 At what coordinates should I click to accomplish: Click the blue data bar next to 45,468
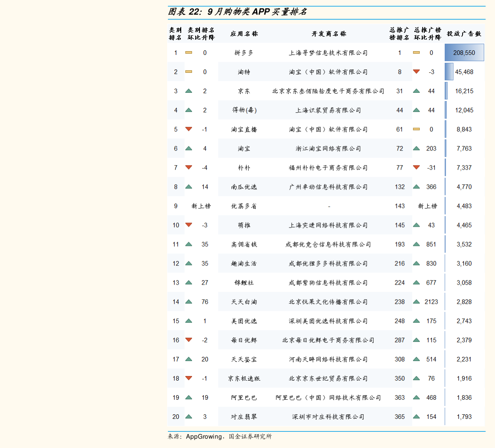click(449, 72)
